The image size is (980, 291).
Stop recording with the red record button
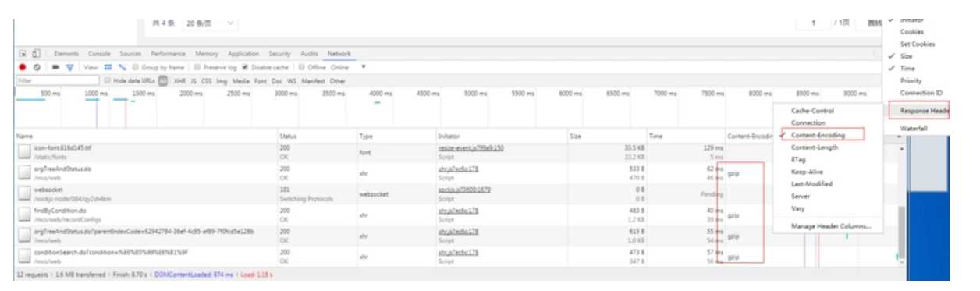click(x=23, y=67)
